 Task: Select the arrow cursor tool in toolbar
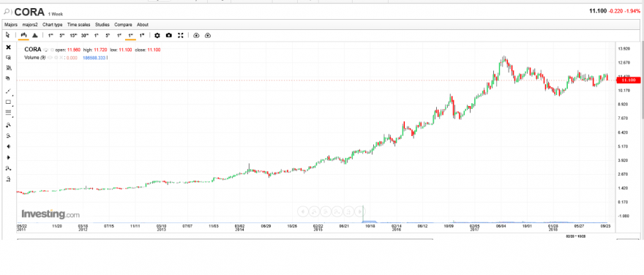[8, 35]
